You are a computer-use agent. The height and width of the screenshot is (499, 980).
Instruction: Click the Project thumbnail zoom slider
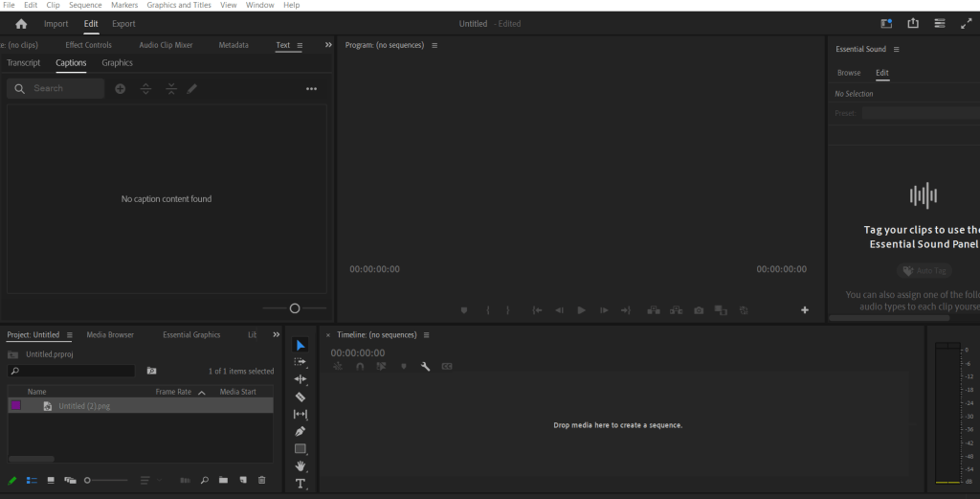[88, 480]
